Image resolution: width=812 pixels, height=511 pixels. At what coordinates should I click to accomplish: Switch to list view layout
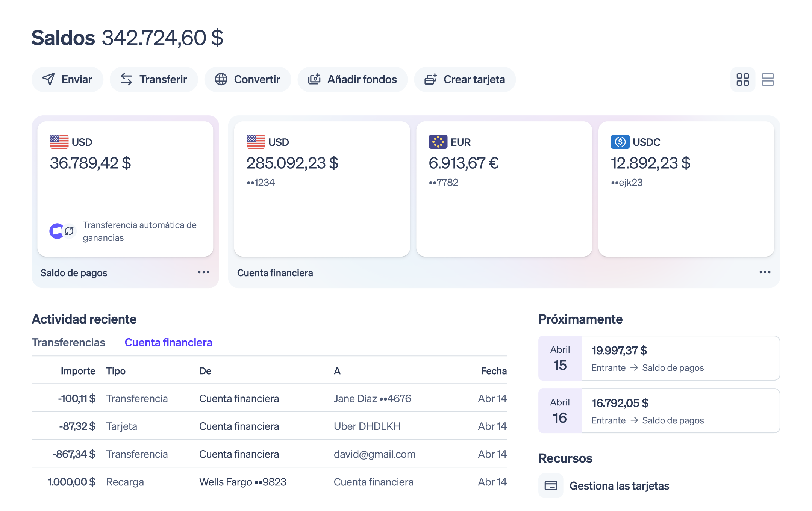(768, 79)
